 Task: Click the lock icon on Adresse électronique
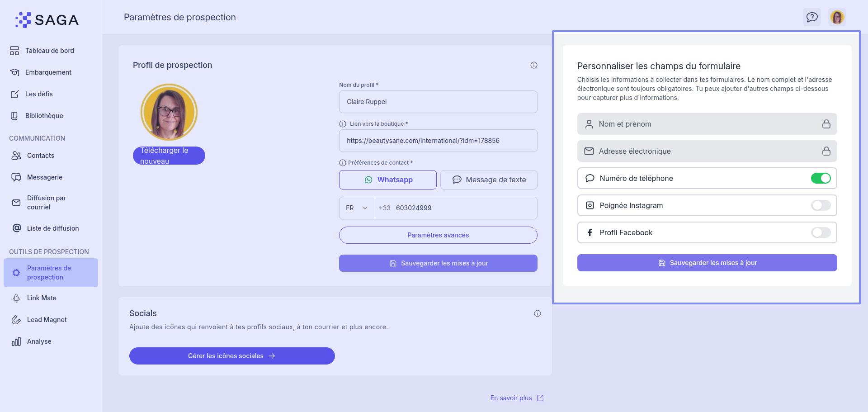(x=826, y=151)
